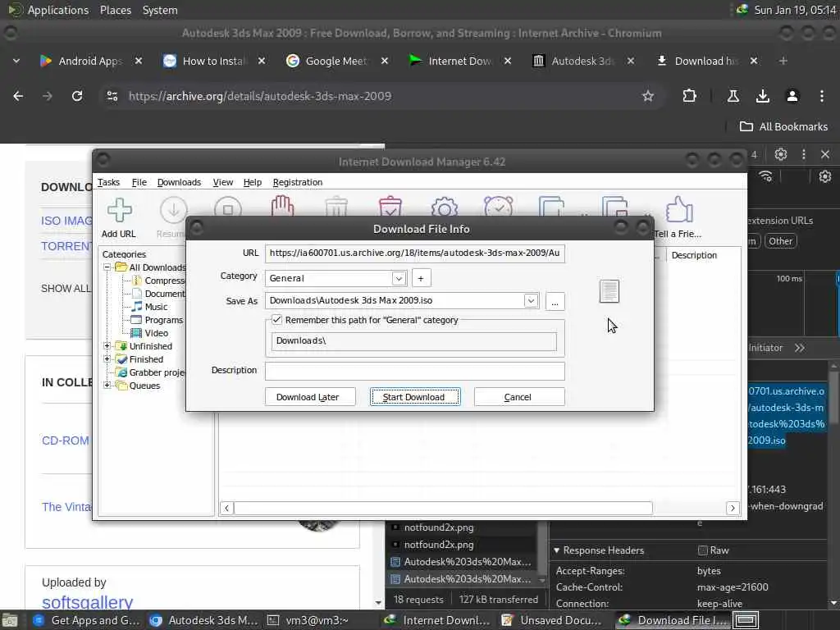Expand the Queues category node
The width and height of the screenshot is (840, 630).
click(107, 386)
